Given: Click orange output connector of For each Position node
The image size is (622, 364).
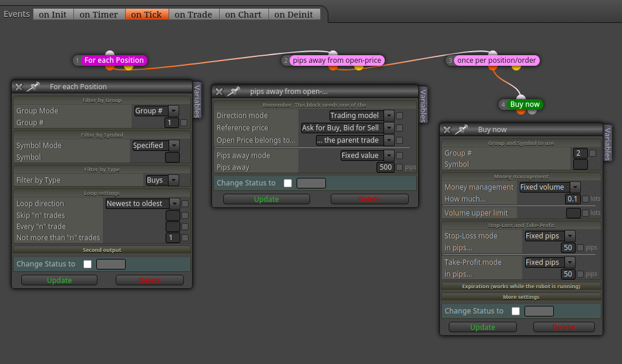Looking at the screenshot, I should [110, 68].
